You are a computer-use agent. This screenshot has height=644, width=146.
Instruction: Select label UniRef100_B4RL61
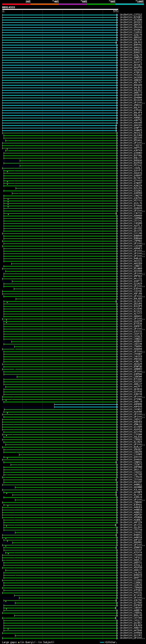pos(131,259)
